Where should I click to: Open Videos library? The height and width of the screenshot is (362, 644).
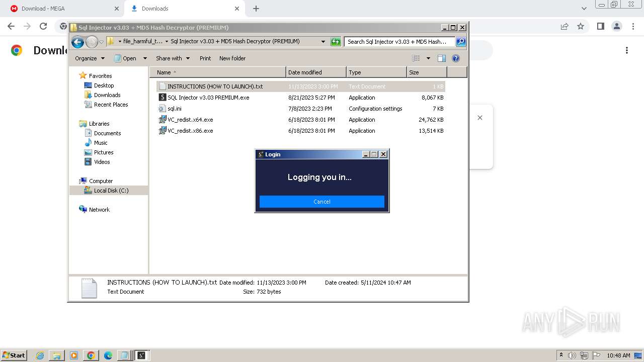tap(102, 162)
